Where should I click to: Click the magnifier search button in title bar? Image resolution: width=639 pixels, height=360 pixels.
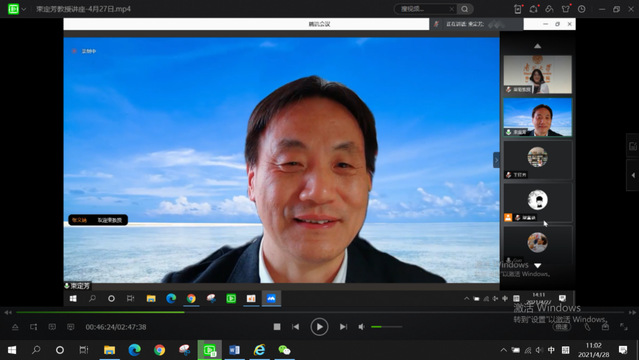point(465,9)
